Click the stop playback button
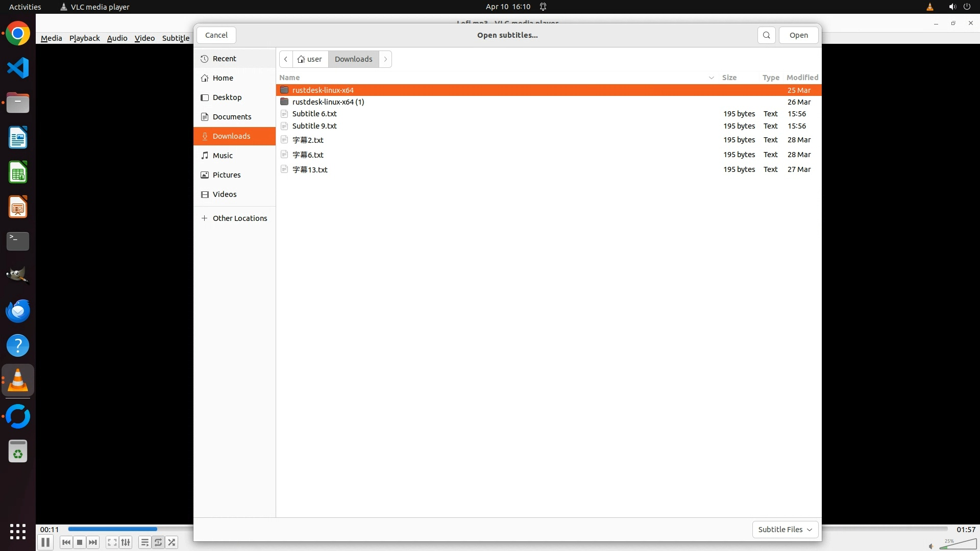980x551 pixels. coord(80,542)
